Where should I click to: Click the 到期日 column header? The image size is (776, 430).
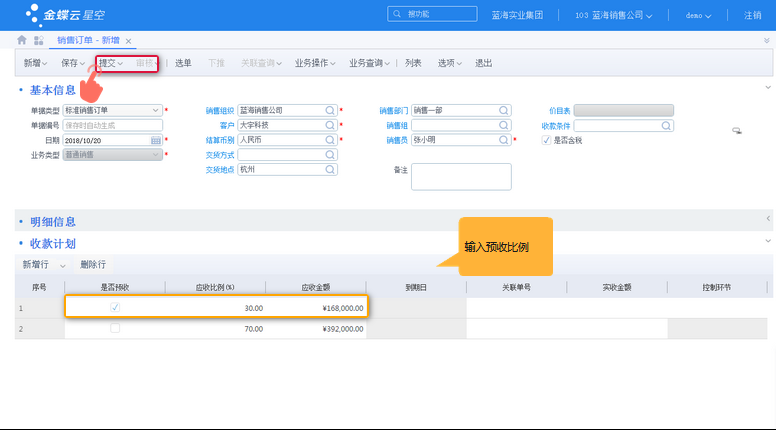coord(416,287)
